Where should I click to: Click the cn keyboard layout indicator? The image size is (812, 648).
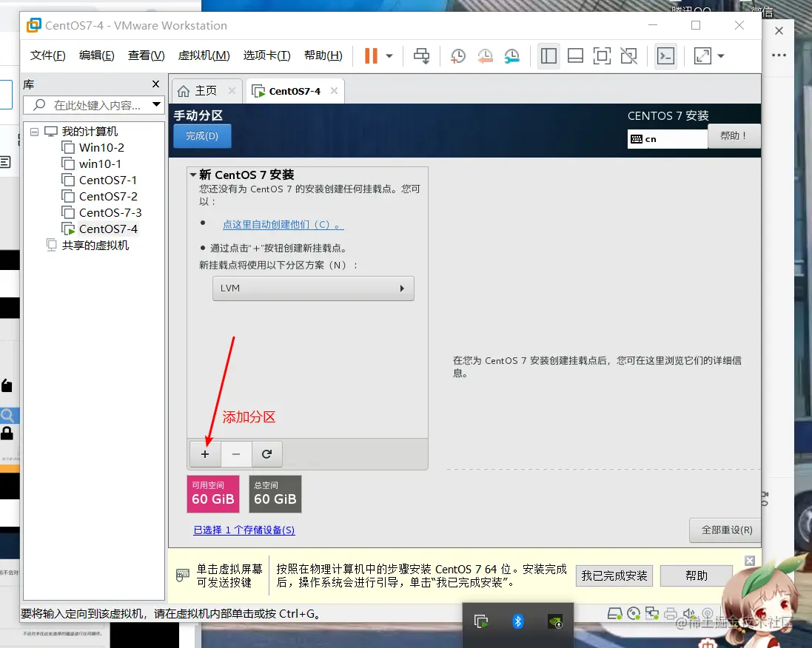667,139
